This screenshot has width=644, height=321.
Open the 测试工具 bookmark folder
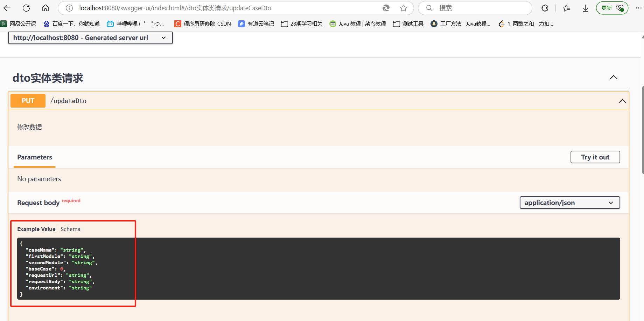[x=408, y=24]
